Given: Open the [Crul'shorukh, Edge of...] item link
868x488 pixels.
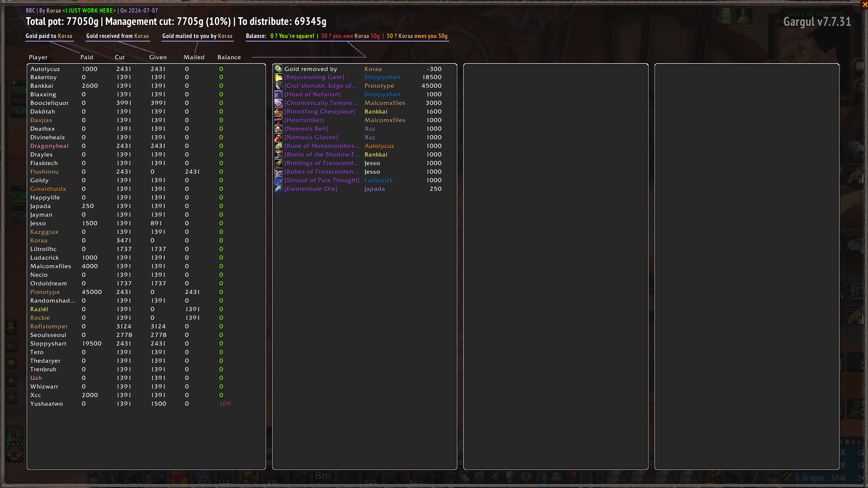Looking at the screenshot, I should [321, 86].
